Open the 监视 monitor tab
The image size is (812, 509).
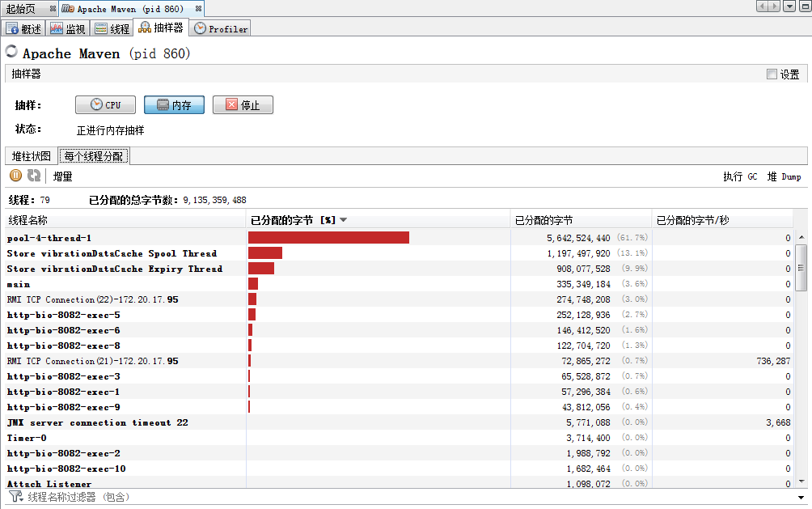tap(68, 28)
